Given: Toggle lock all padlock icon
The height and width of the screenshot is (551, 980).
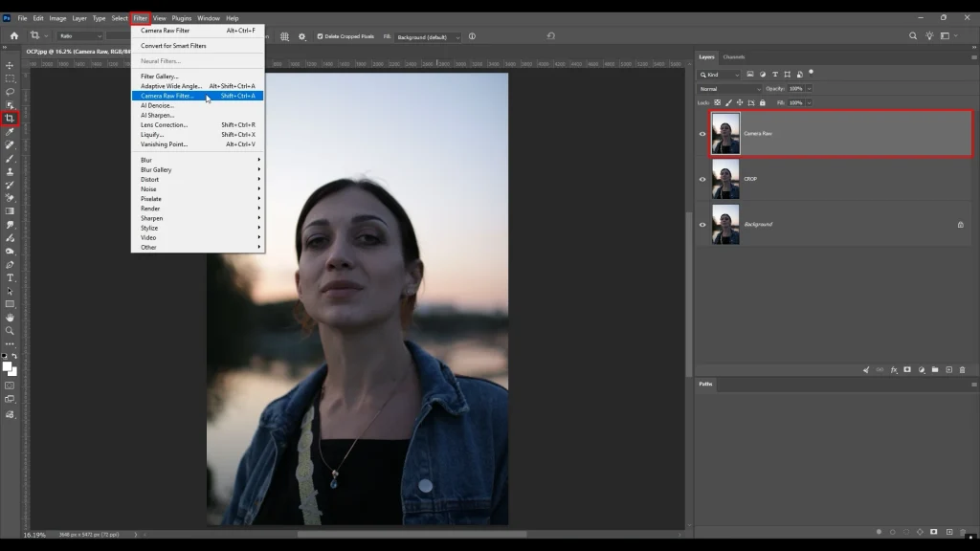Looking at the screenshot, I should coord(763,102).
